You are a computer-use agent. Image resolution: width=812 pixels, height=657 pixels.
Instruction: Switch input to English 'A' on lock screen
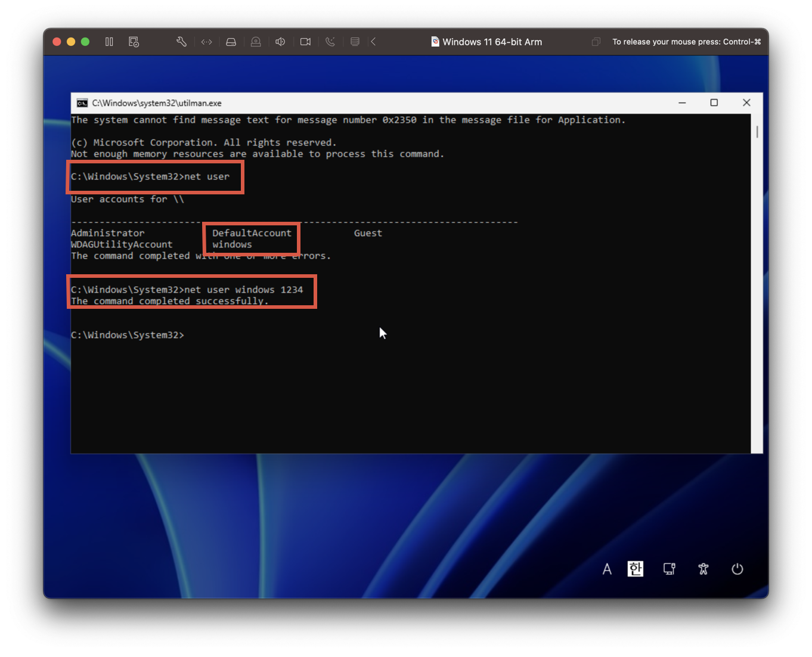[x=607, y=569]
